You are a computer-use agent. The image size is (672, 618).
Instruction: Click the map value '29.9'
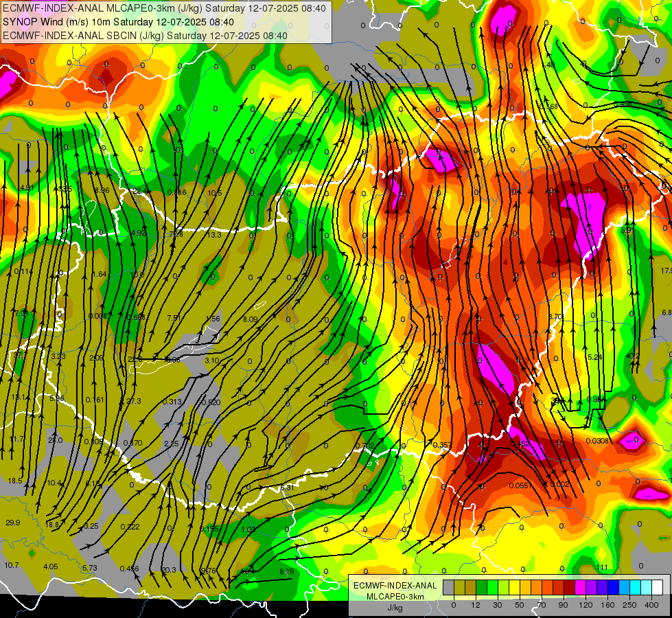click(13, 523)
